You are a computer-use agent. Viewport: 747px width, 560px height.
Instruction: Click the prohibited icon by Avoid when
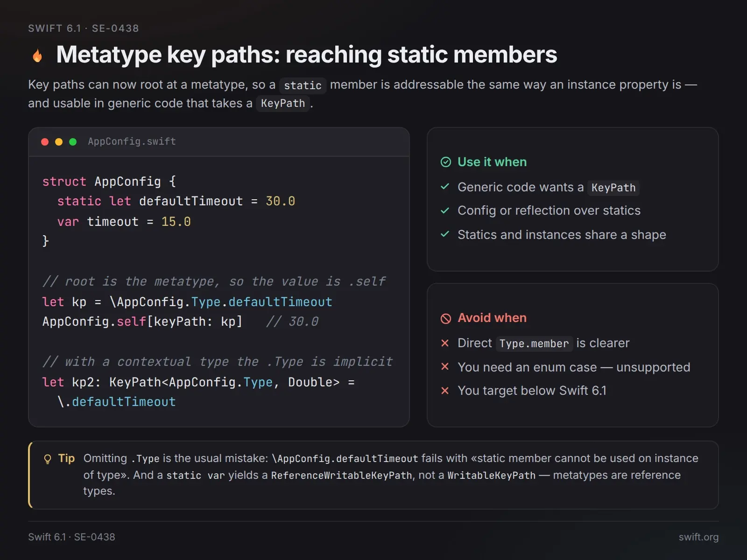point(446,318)
